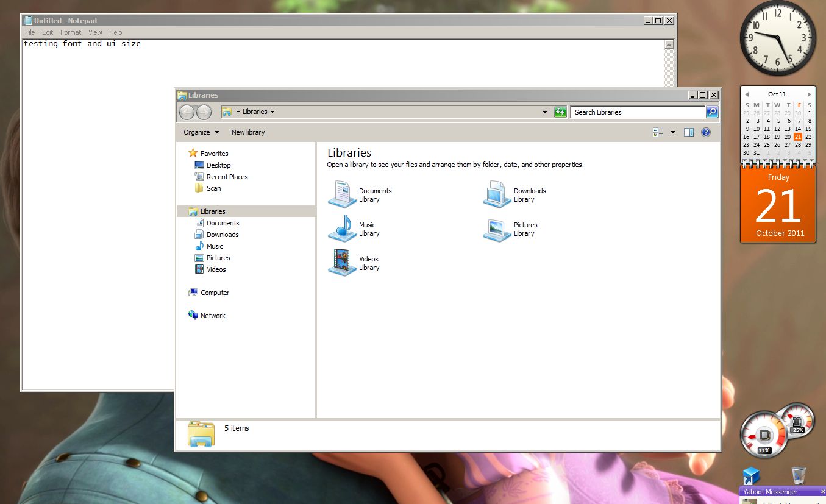Open the Documents library icon
The height and width of the screenshot is (504, 826).
342,194
